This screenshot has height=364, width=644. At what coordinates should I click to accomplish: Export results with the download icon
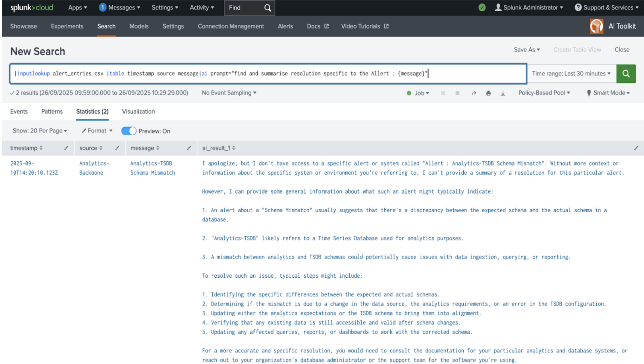click(x=503, y=93)
